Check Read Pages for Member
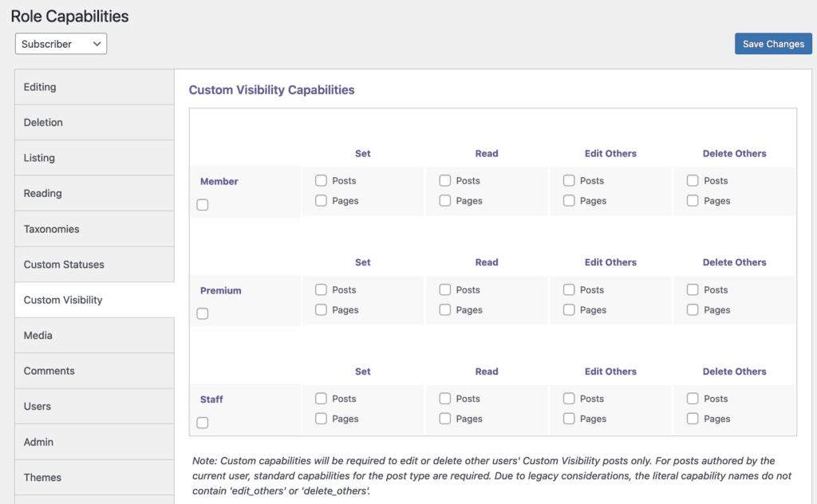 [x=444, y=201]
